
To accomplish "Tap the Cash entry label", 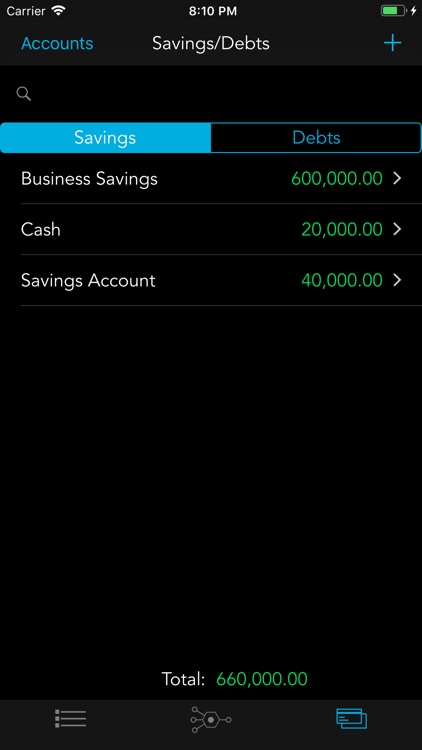I will (x=41, y=230).
